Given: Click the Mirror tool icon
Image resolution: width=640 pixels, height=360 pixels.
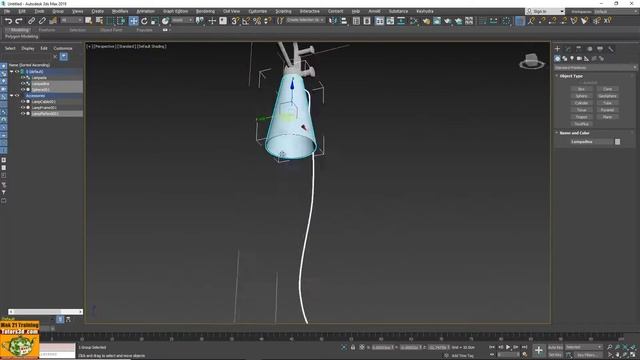Looking at the screenshot, I should click(333, 21).
